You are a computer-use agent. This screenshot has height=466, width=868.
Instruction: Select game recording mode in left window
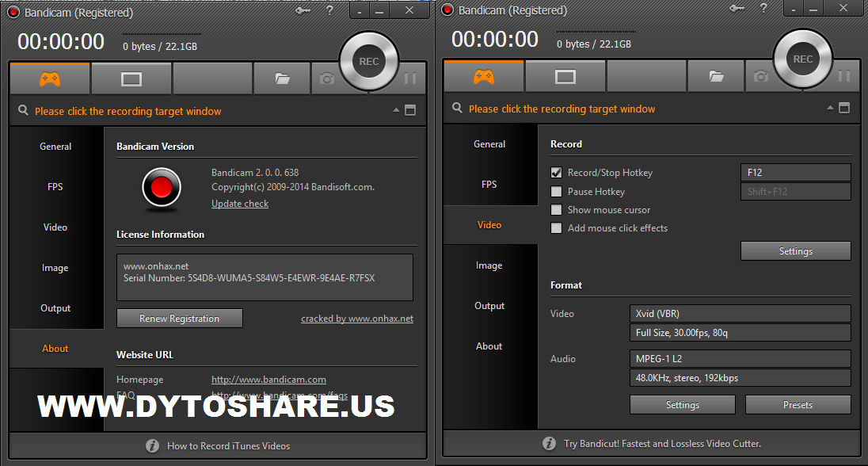50,78
